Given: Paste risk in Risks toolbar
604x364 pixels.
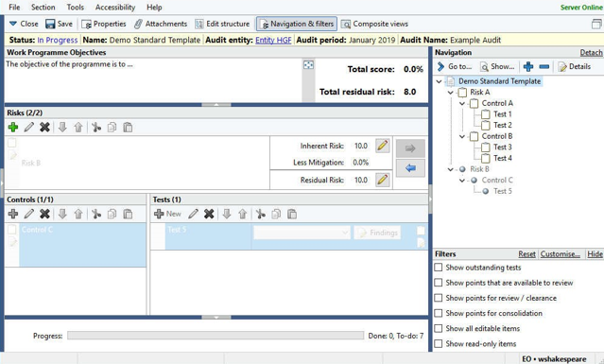Looking at the screenshot, I should (128, 127).
